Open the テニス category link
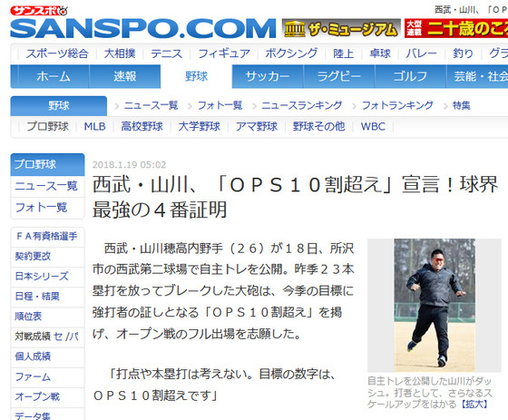The width and height of the screenshot is (508, 420). pyautogui.click(x=167, y=54)
